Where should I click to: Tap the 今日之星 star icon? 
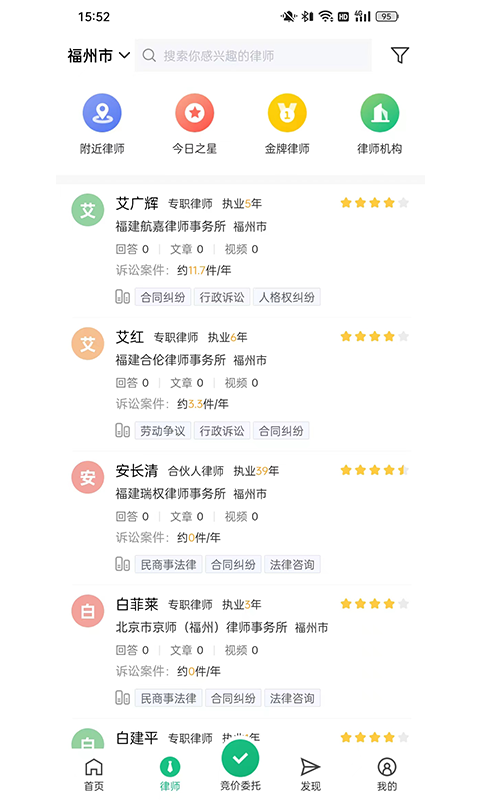coord(194,113)
